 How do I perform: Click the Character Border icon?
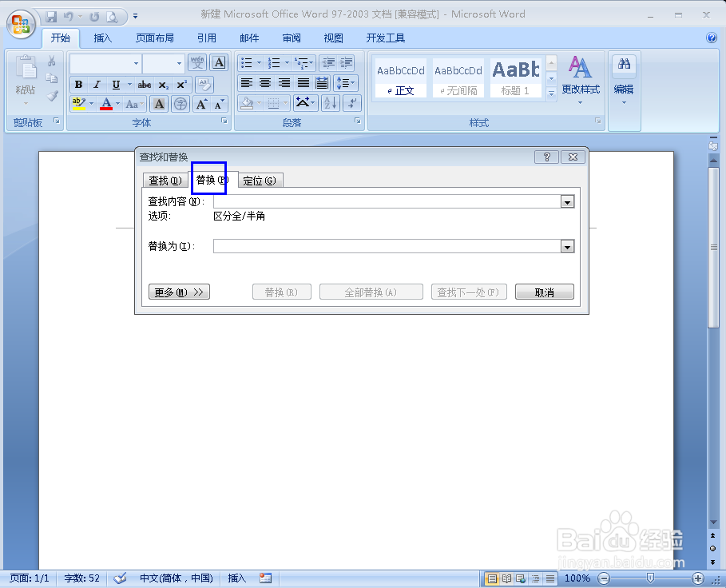click(219, 63)
